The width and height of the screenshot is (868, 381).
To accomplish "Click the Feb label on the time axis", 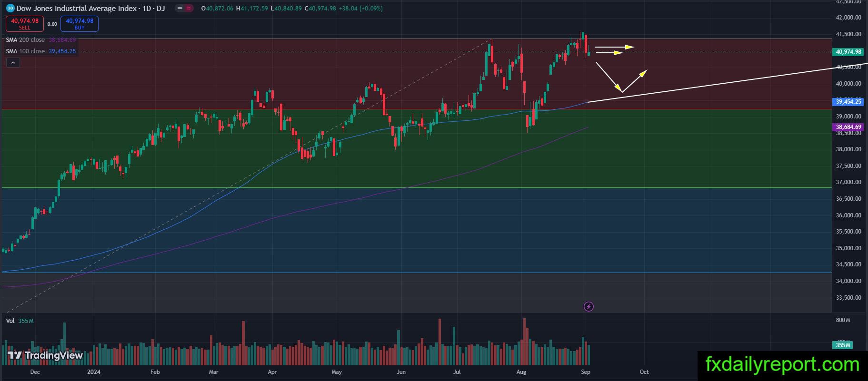I will click(155, 372).
